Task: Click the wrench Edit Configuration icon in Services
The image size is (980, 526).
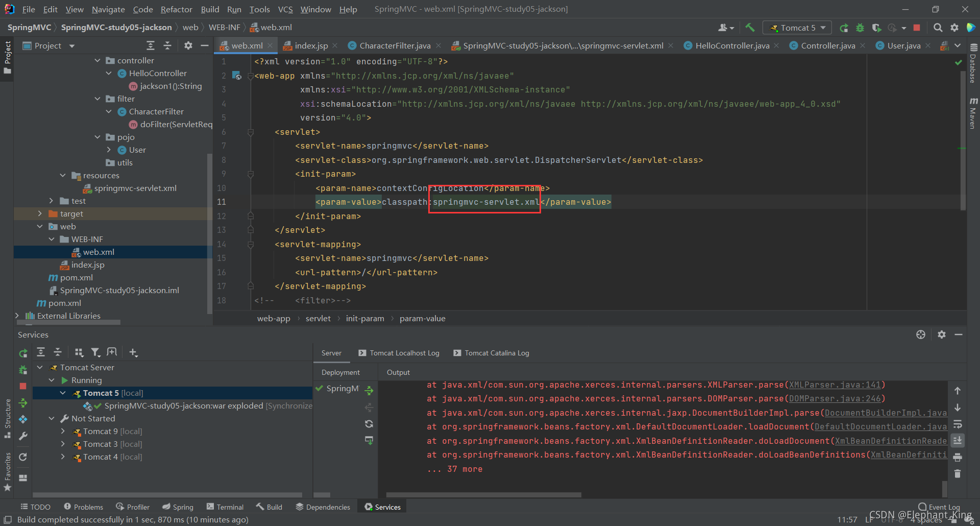Action: pyautogui.click(x=23, y=436)
